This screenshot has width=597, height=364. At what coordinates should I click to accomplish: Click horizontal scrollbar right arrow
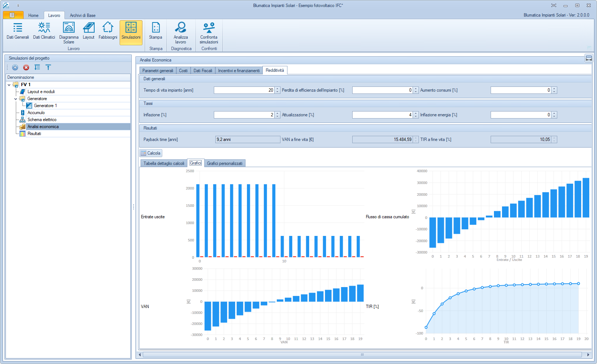point(588,355)
